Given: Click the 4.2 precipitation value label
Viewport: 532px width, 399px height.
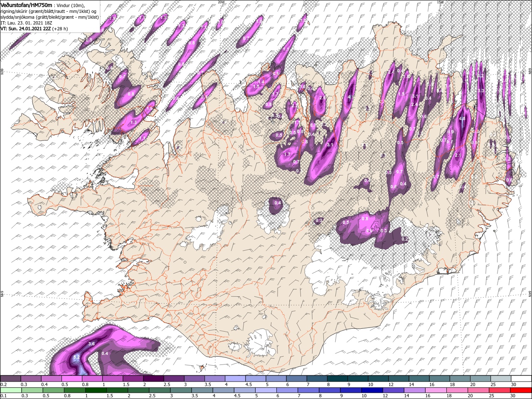Looking at the screenshot, I should [x=481, y=76].
